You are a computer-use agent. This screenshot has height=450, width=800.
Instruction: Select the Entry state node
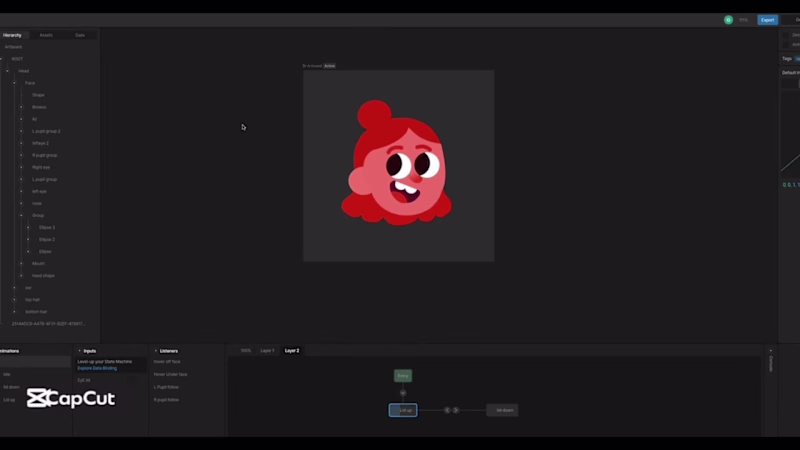click(x=403, y=376)
